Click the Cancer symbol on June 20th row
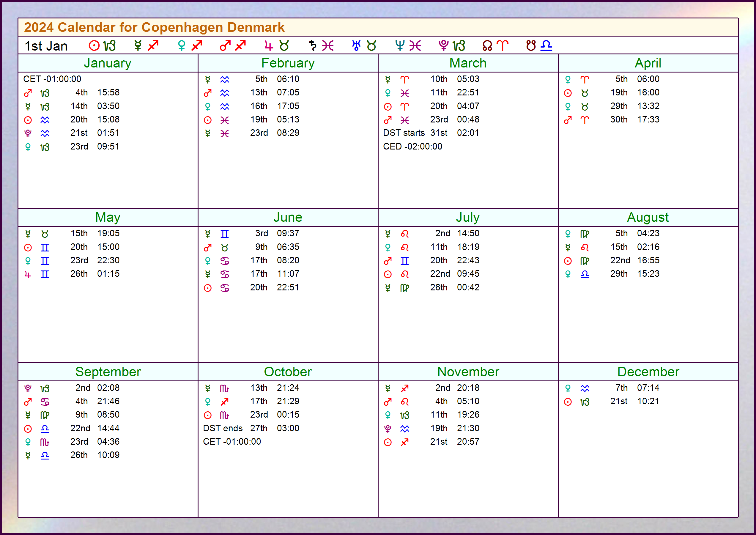Image resolution: width=756 pixels, height=535 pixels. click(x=225, y=288)
